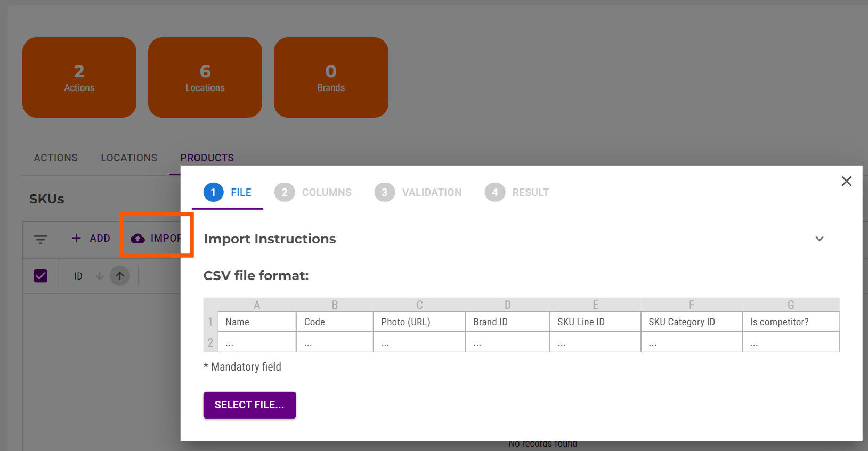Open the 6 Locations summary card
868x451 pixels.
point(205,77)
